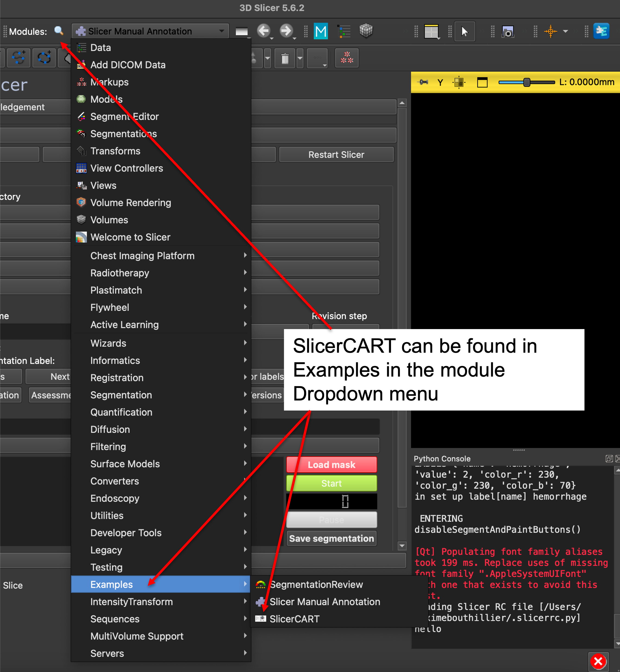This screenshot has height=672, width=620.
Task: Click the scroll down arrow of module panel
Action: 402,546
